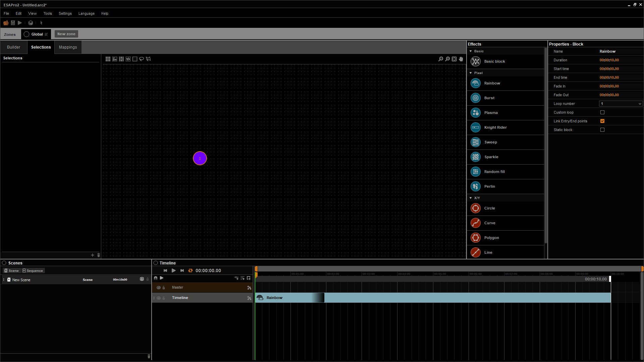Click the Effects panel vertical scrollbar
The height and width of the screenshot is (362, 644).
pyautogui.click(x=546, y=146)
